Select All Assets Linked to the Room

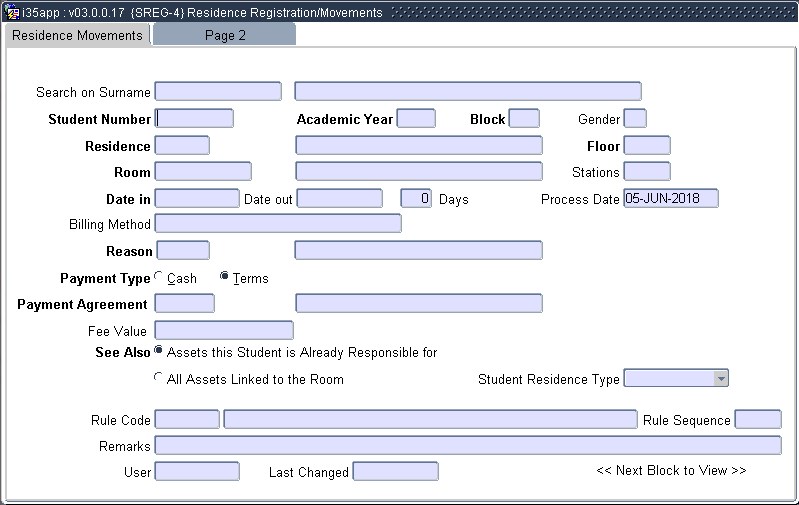pos(159,378)
